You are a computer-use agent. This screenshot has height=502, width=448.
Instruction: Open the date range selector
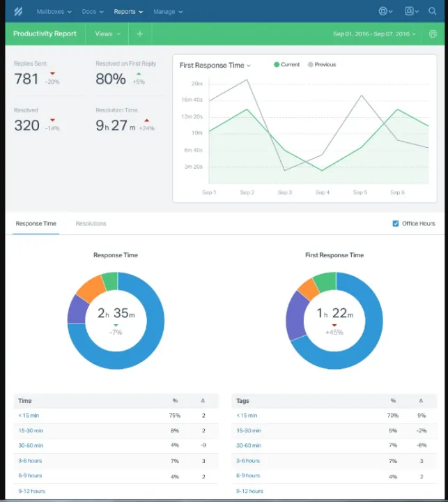375,33
